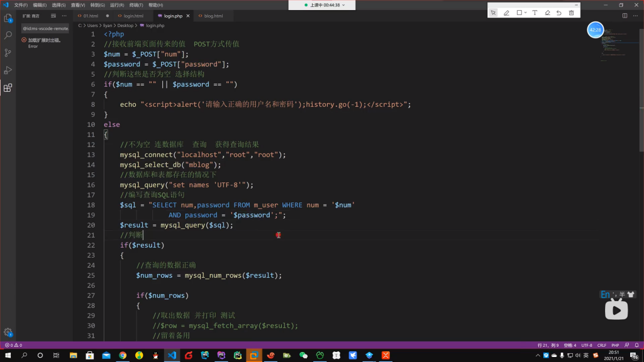Select the pen tool in annotation toolbar
644x362 pixels.
tap(506, 13)
